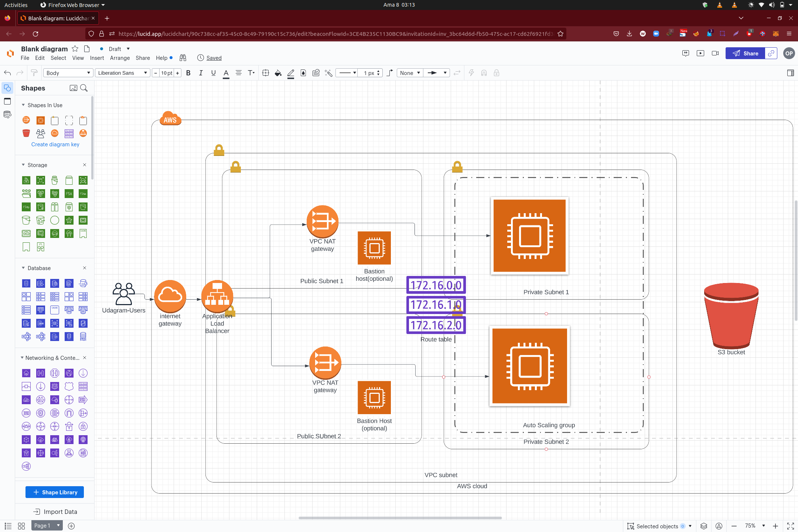The image size is (798, 532).
Task: Click the add page plus icon
Action: coord(71,526)
